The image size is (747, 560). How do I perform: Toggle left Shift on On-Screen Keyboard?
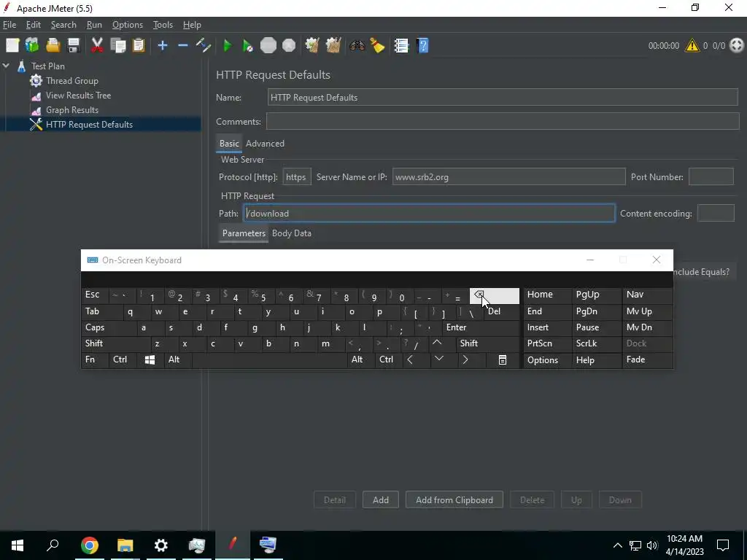coord(116,344)
